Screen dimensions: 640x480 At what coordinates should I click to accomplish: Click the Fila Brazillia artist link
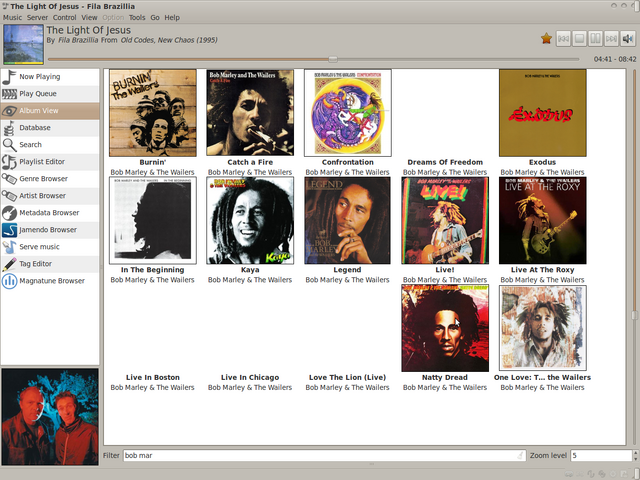coord(78,40)
